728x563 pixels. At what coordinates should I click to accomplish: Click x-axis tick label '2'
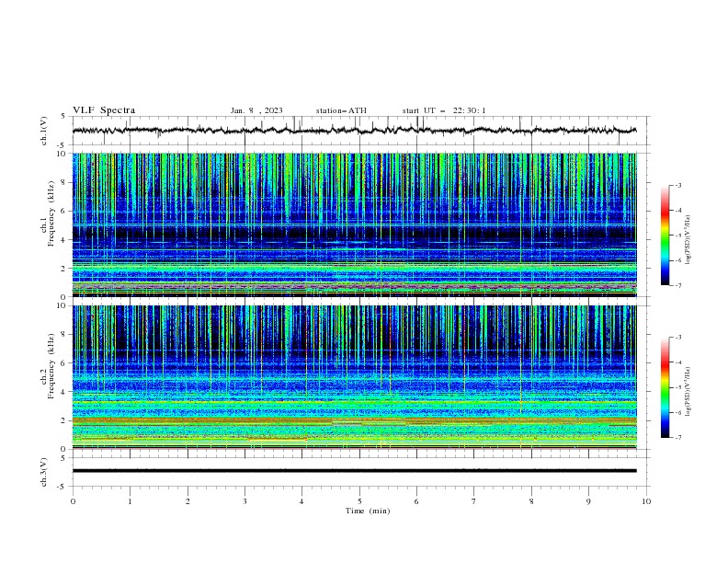point(188,501)
